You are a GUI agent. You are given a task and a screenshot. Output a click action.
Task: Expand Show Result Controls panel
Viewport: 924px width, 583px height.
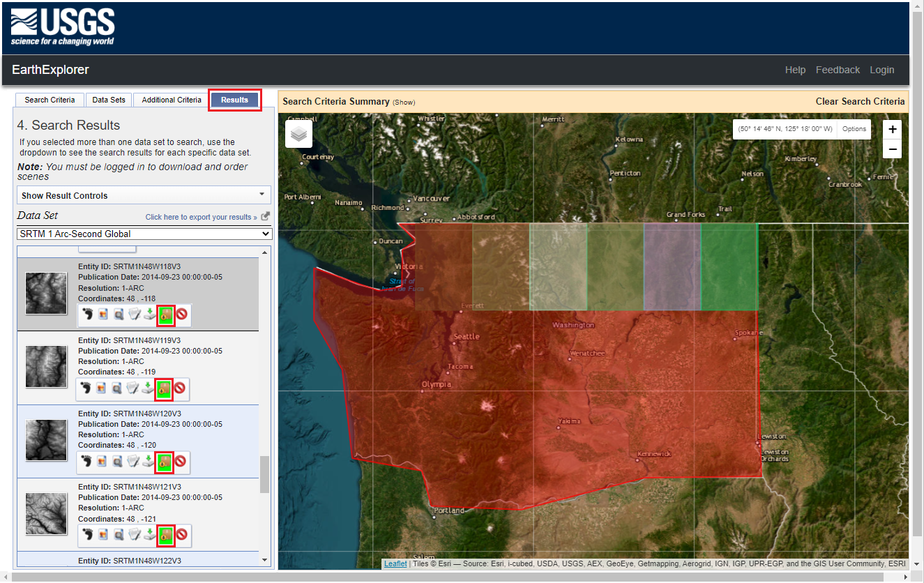pos(144,195)
